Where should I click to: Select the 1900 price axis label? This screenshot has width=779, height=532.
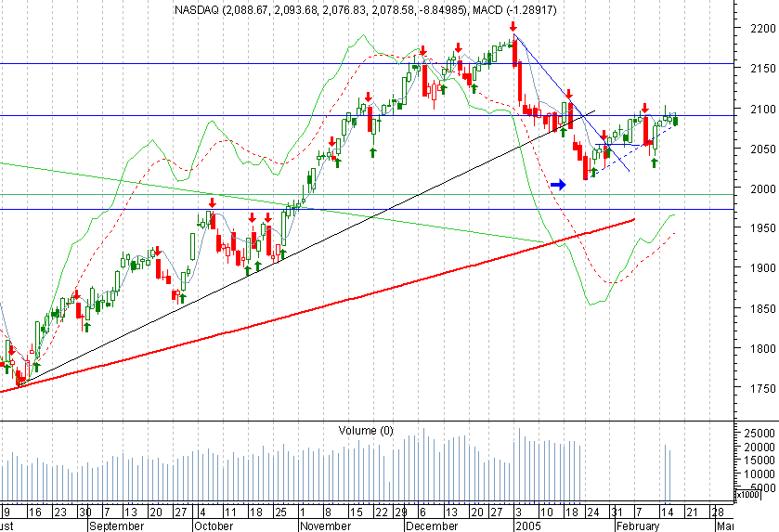point(762,267)
